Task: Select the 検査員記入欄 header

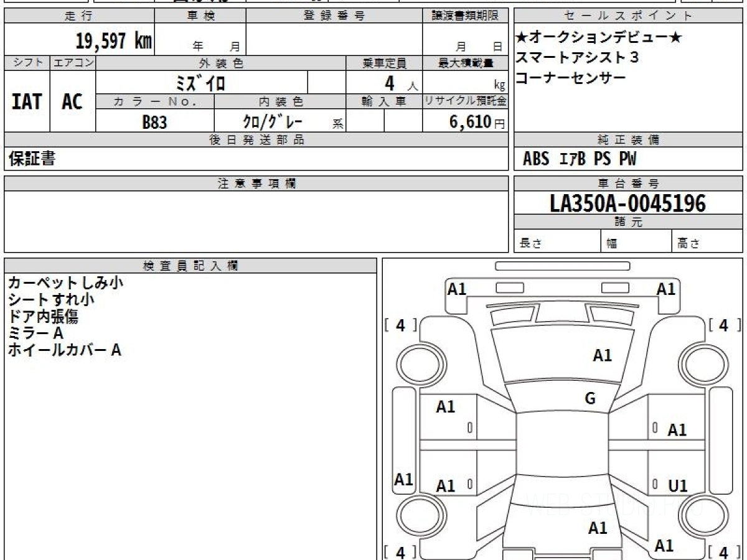Action: pos(190,266)
